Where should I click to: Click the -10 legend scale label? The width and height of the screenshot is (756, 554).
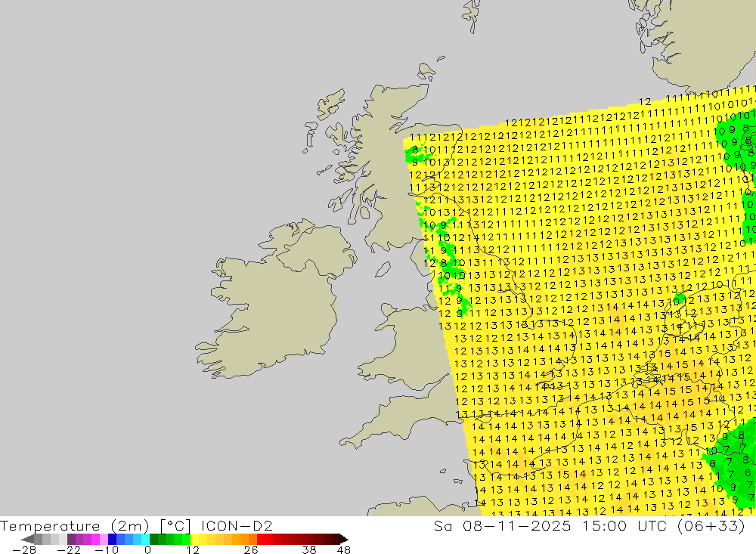(x=106, y=550)
